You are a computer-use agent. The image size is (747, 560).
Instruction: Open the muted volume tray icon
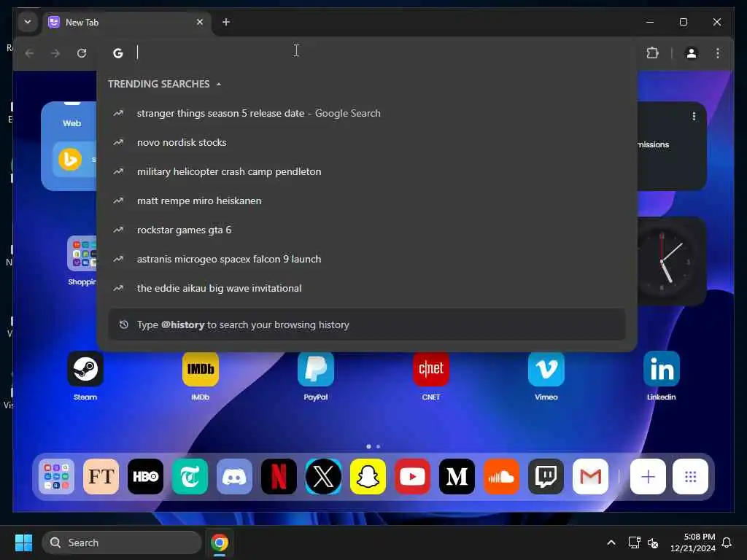(x=653, y=542)
